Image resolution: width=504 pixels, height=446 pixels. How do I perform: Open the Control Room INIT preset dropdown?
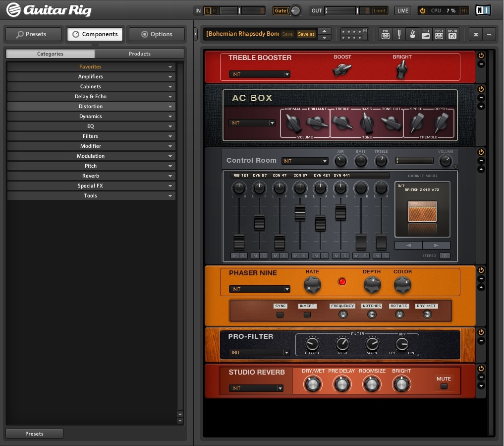coord(305,161)
